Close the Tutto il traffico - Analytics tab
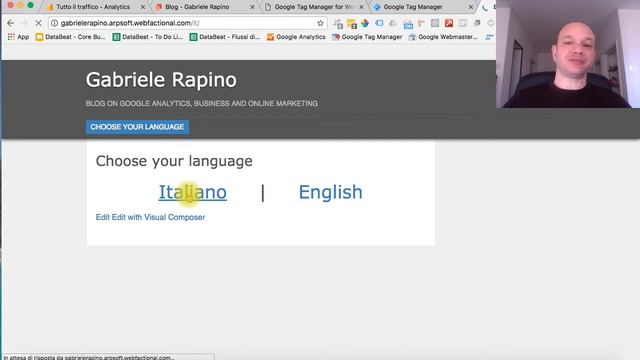The image size is (640, 360). point(143,7)
